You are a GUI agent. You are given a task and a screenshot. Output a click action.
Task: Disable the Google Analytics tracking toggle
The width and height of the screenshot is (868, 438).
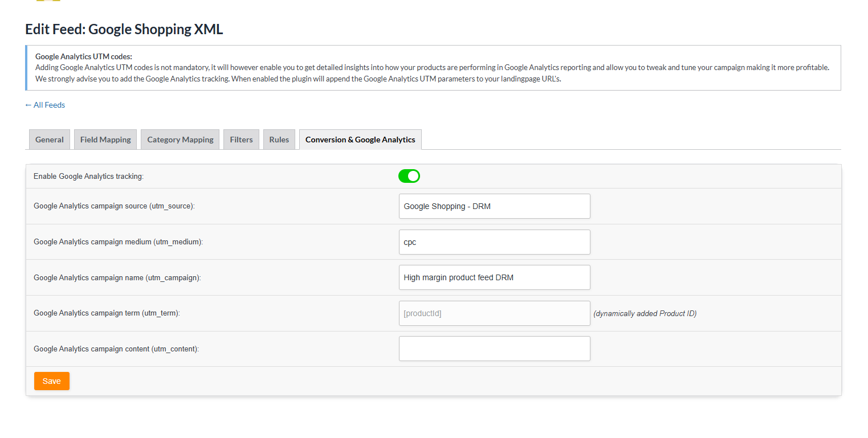[x=409, y=176]
